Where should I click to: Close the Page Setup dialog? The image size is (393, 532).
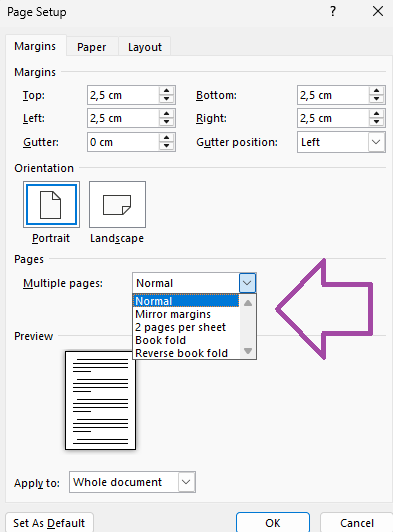click(378, 12)
